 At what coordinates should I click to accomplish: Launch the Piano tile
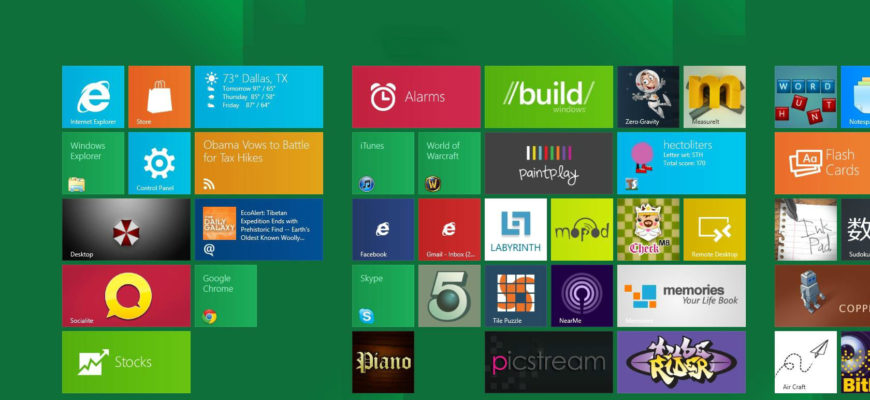click(383, 362)
